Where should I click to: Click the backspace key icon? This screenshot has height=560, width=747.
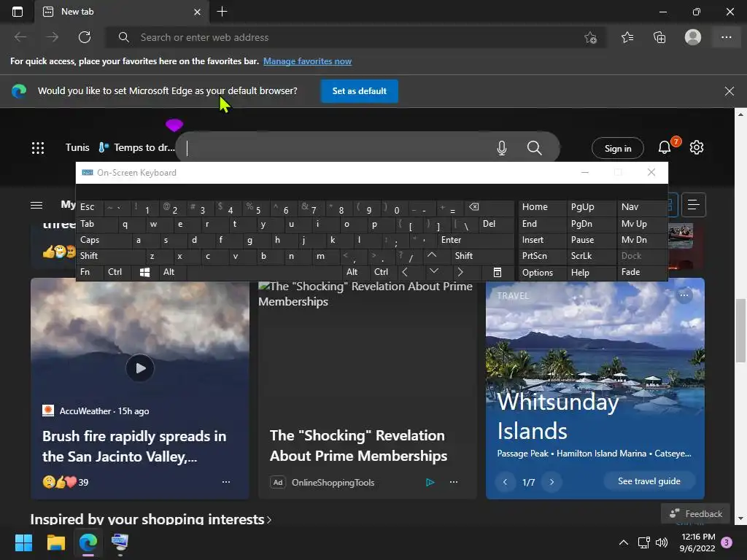[x=489, y=207]
